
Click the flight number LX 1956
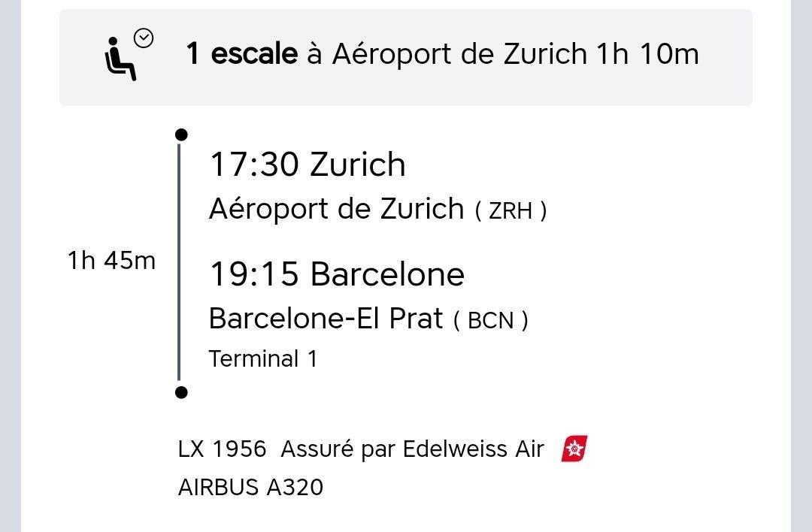click(222, 449)
